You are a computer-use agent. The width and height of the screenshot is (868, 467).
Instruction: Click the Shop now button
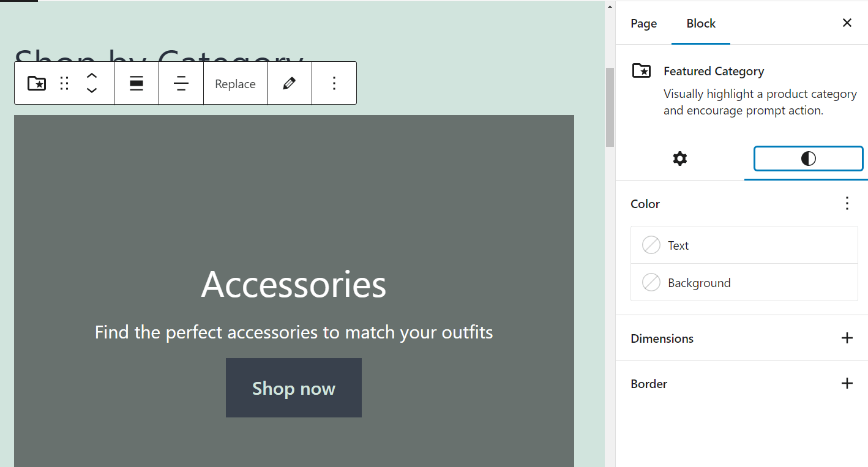coord(294,388)
